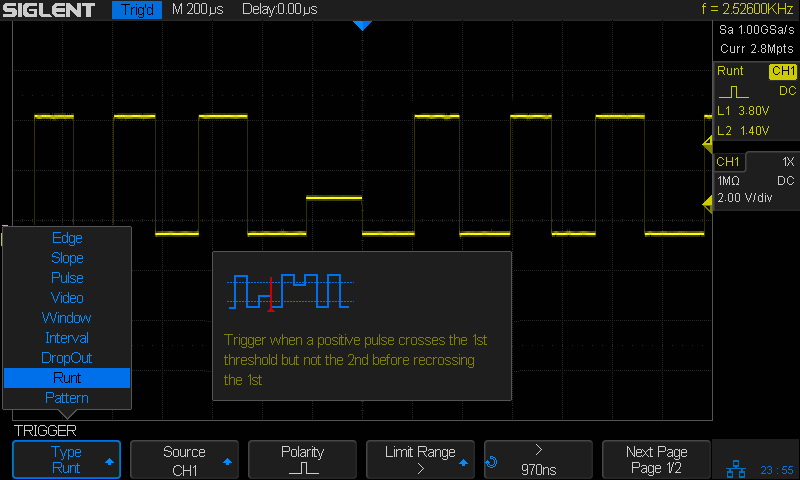Open Source CH1 selector
The width and height of the screenshot is (800, 480).
click(x=184, y=460)
